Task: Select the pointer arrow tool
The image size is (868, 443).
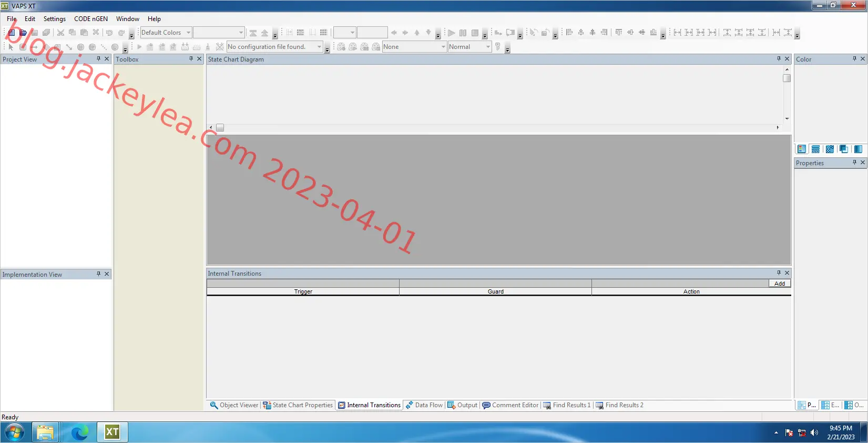Action: coord(11,47)
